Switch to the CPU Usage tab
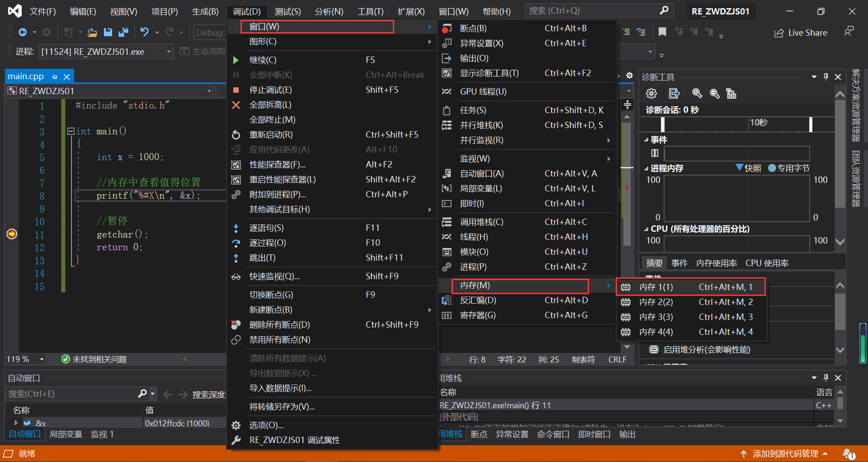Viewport: 868px width, 462px height. pos(767,263)
